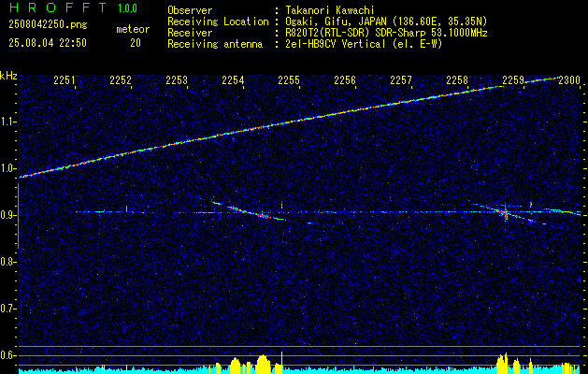Click the 2256 time marker
This screenshot has height=374, width=588.
(x=345, y=80)
